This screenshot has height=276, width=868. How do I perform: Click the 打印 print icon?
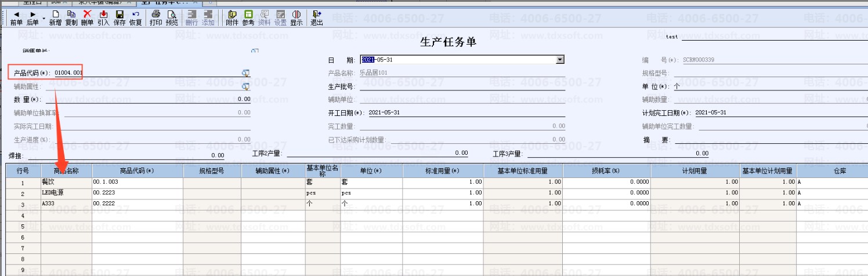[156, 18]
